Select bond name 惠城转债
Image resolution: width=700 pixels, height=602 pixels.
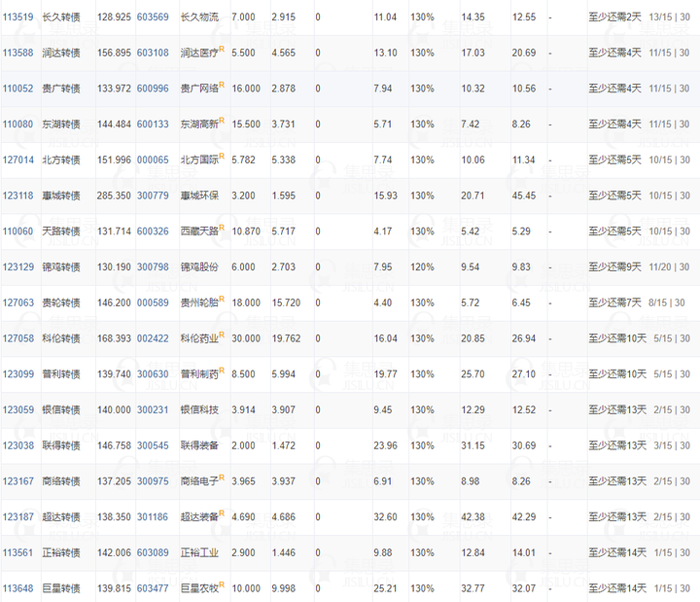61,195
